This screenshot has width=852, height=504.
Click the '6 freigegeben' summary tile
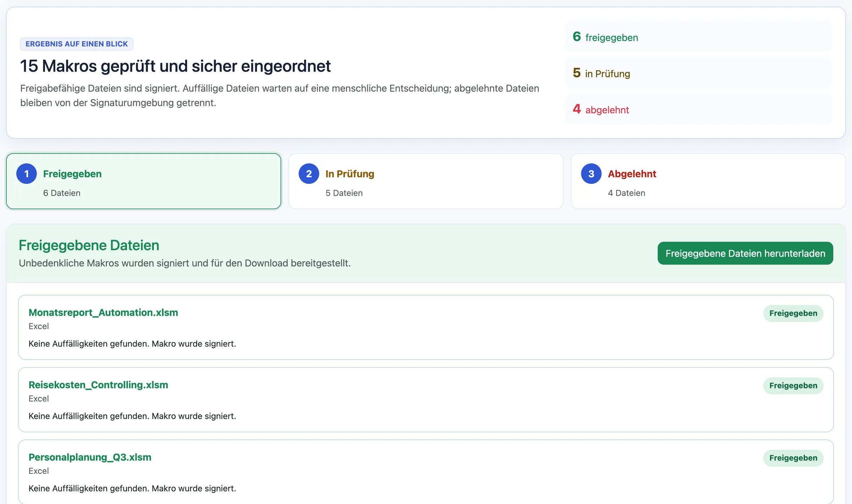699,37
